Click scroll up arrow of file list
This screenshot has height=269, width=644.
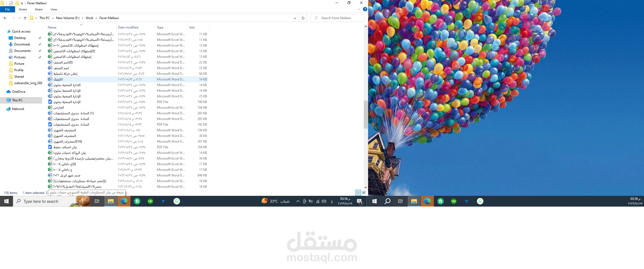[366, 26]
